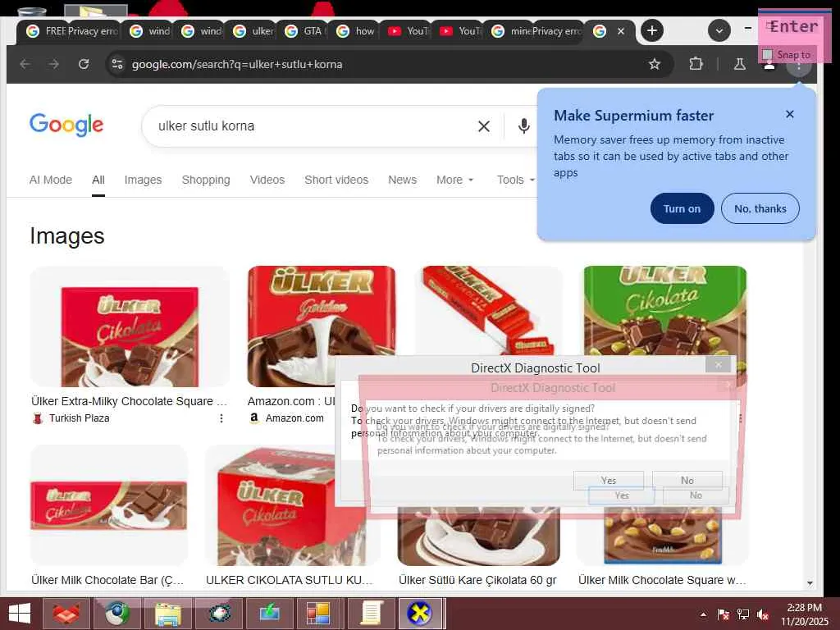Reload the current Google search page
840x630 pixels.
coord(84,64)
